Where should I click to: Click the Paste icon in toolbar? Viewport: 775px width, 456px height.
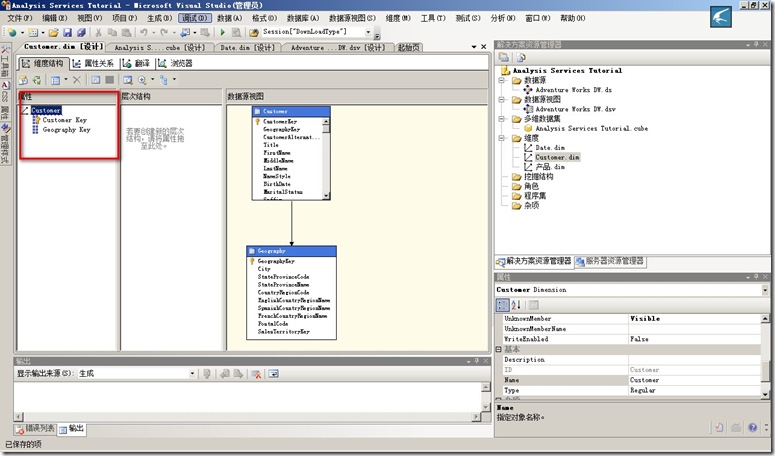pos(127,33)
